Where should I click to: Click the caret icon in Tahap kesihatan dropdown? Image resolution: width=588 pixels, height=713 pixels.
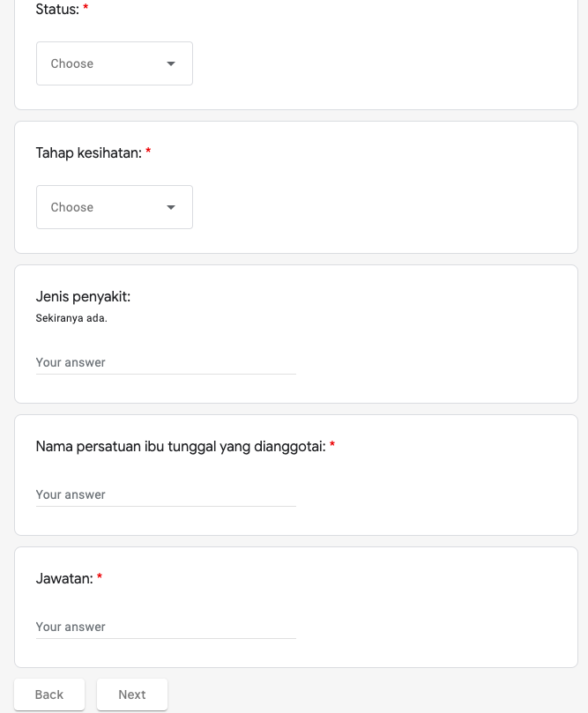click(171, 207)
